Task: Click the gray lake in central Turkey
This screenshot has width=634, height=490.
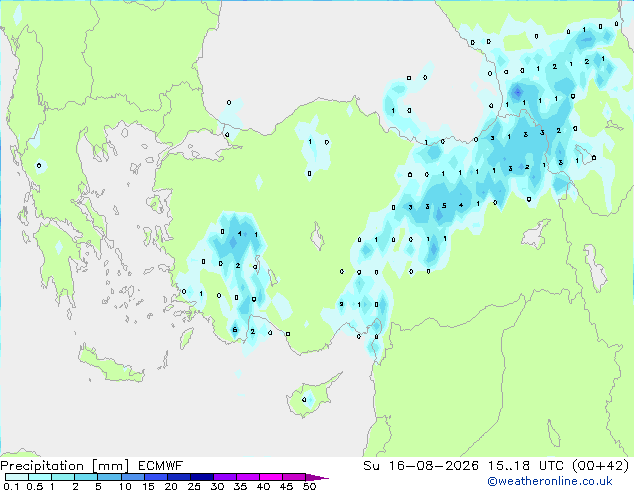Action: tap(317, 237)
